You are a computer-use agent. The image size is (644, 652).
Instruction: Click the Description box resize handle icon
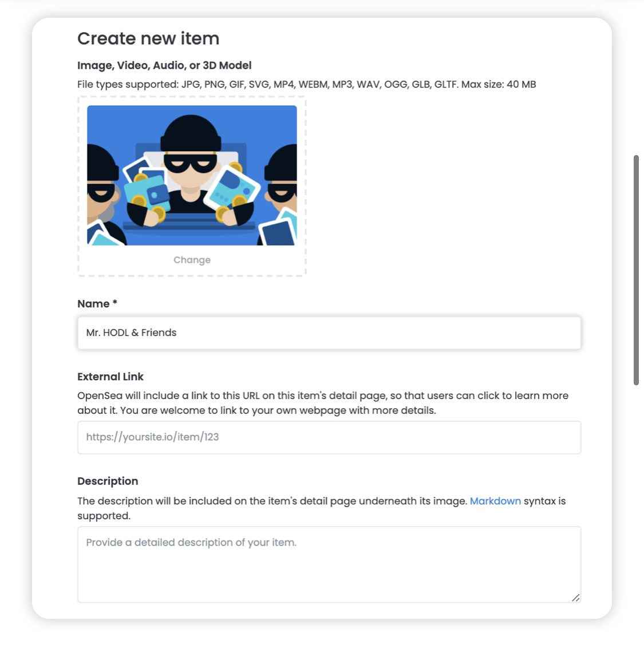[x=575, y=598]
